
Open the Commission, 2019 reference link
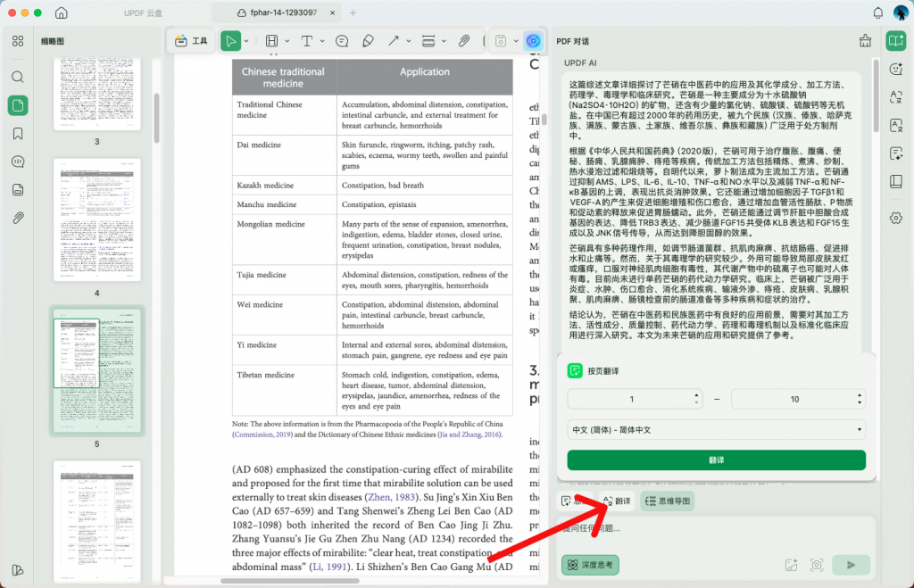[262, 435]
